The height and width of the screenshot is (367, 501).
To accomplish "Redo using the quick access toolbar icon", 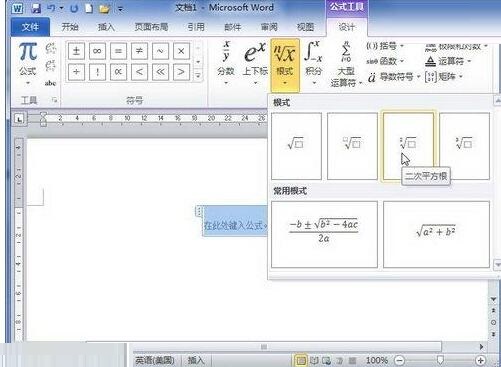I will coord(74,8).
